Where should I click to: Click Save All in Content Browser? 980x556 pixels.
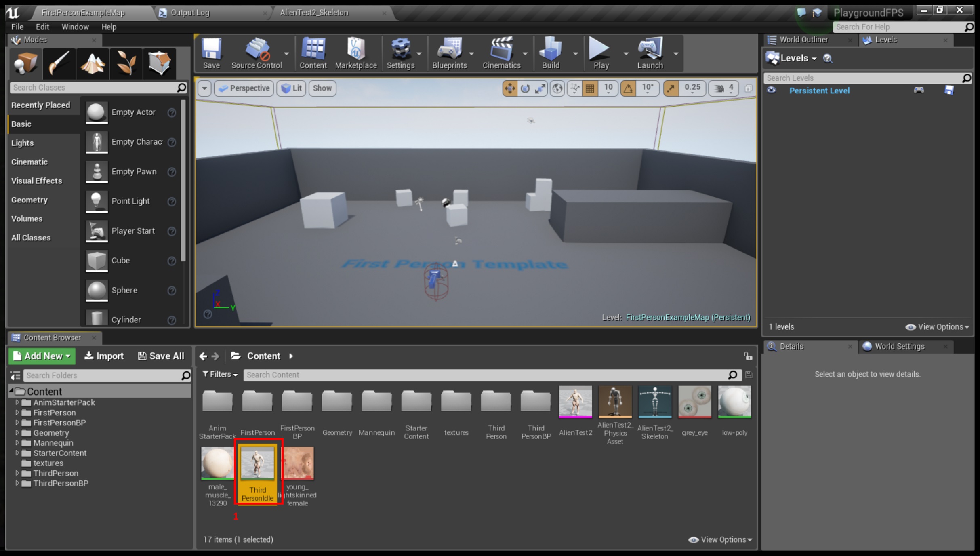click(x=161, y=356)
